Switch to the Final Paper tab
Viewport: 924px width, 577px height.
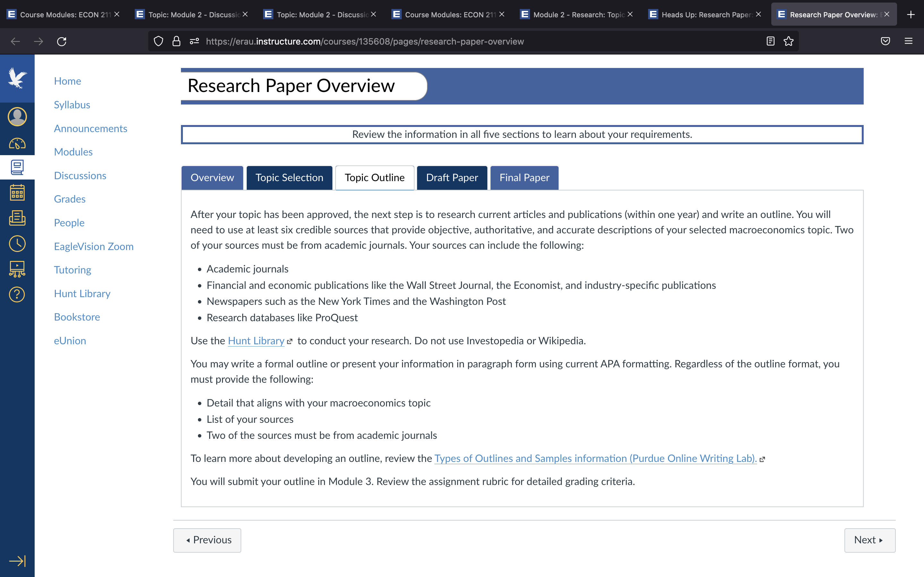pyautogui.click(x=524, y=178)
